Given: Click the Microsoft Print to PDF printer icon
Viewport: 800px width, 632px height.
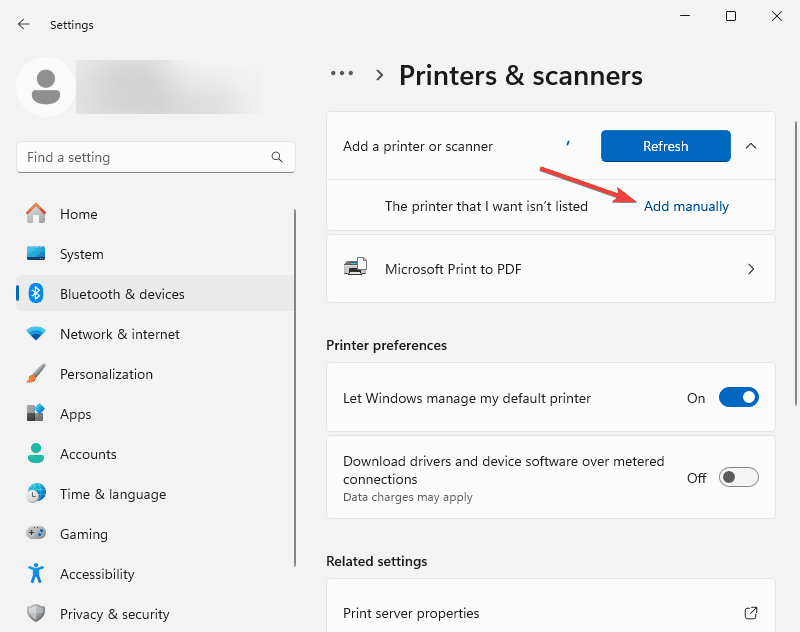Looking at the screenshot, I should pyautogui.click(x=356, y=267).
